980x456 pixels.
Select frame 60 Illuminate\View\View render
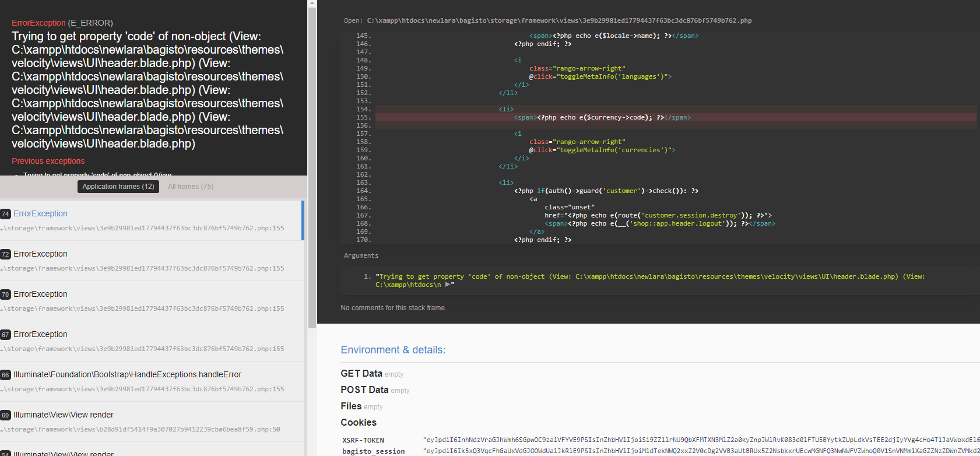[x=152, y=422]
